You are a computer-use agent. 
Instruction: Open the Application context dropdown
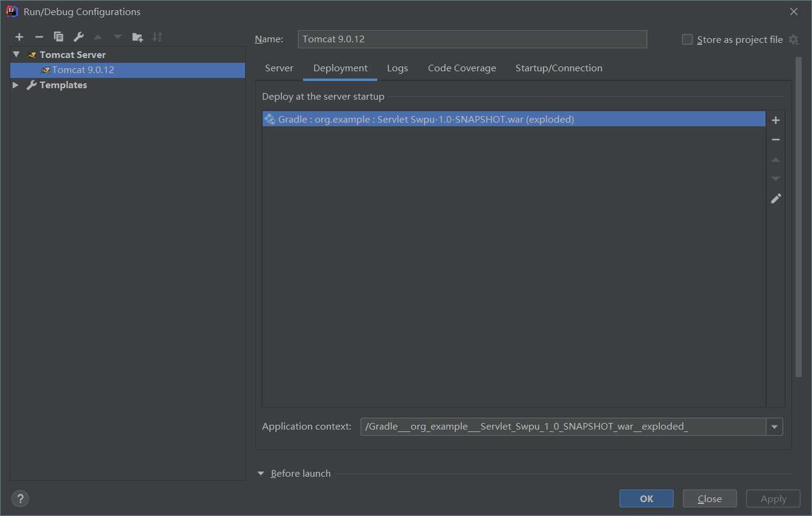[x=775, y=427]
